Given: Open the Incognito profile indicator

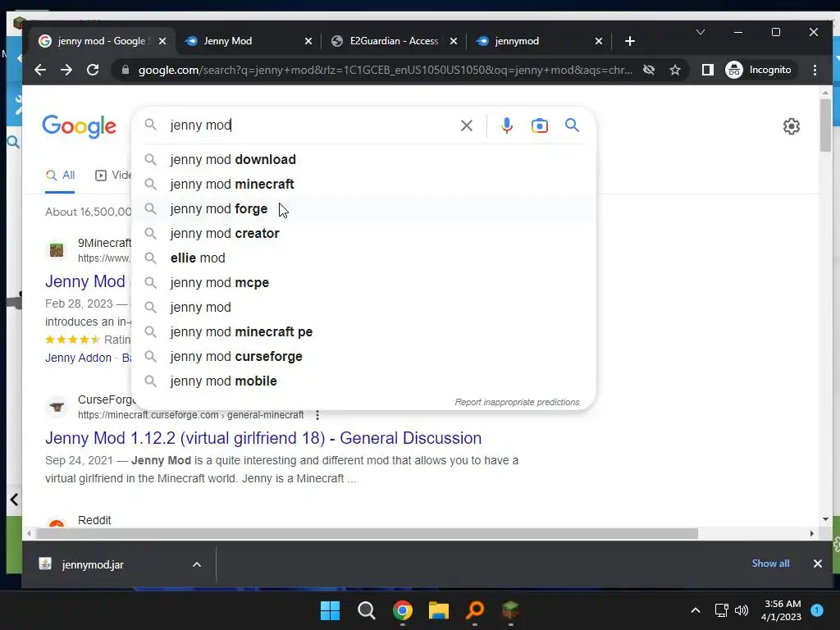Looking at the screenshot, I should tap(759, 70).
